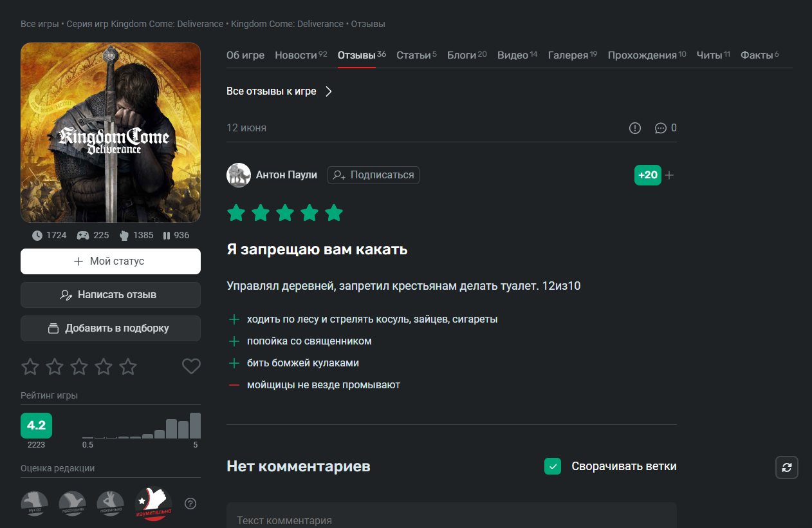Click the refresh comments icon button
This screenshot has width=812, height=528.
click(x=787, y=467)
